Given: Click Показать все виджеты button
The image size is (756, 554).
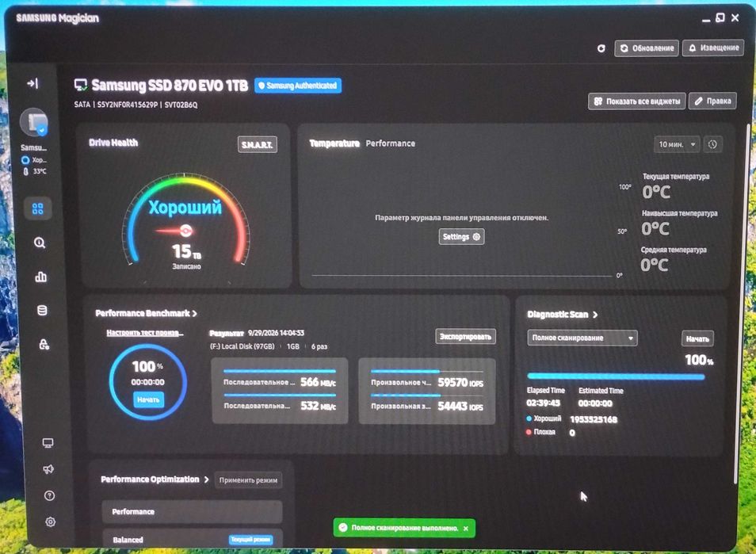Looking at the screenshot, I should [x=636, y=101].
